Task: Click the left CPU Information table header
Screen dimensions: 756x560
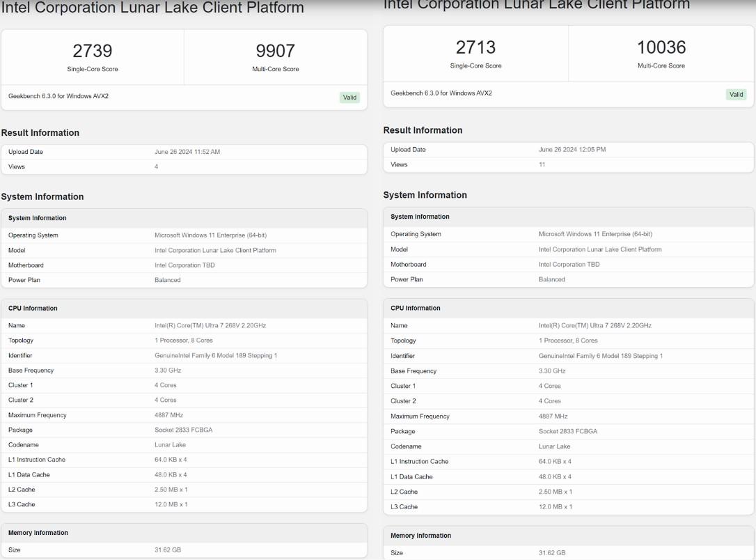Action: (x=33, y=309)
